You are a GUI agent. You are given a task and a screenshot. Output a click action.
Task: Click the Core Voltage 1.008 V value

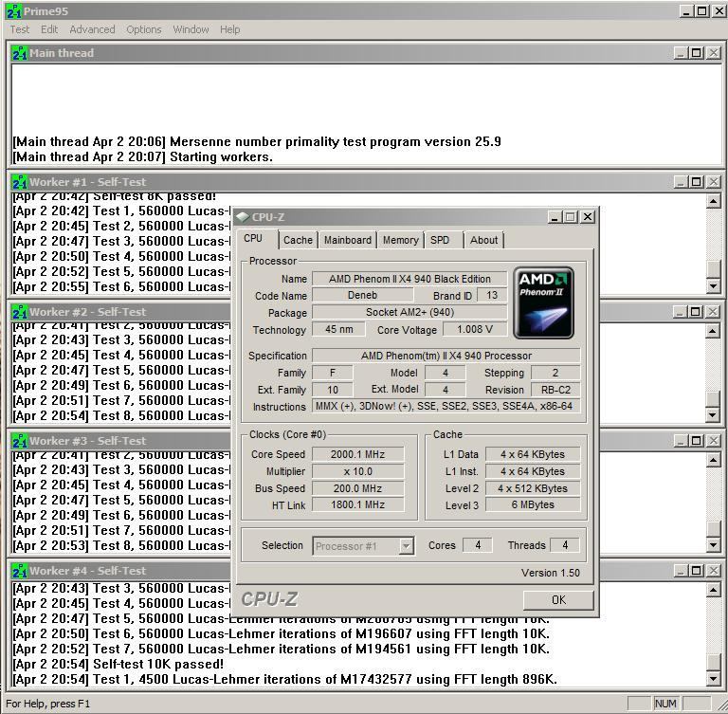click(475, 329)
